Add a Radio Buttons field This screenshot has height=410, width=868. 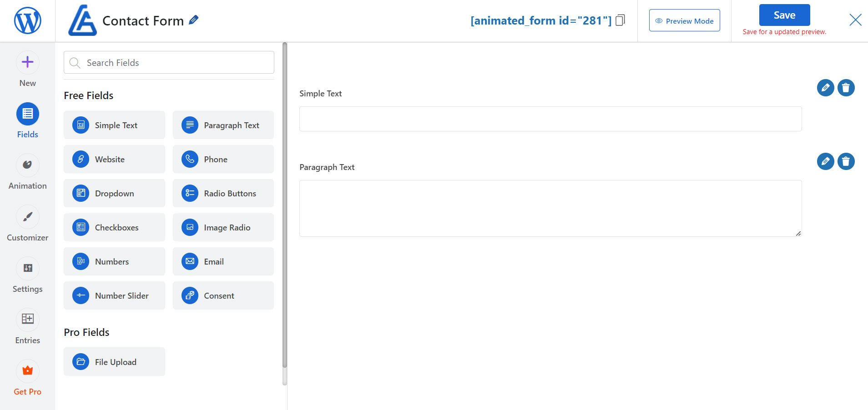click(x=223, y=193)
